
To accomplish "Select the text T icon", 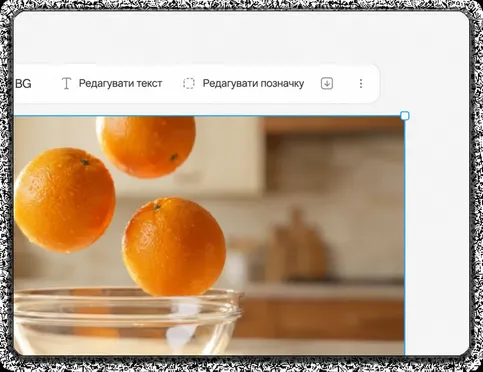I will 67,83.
